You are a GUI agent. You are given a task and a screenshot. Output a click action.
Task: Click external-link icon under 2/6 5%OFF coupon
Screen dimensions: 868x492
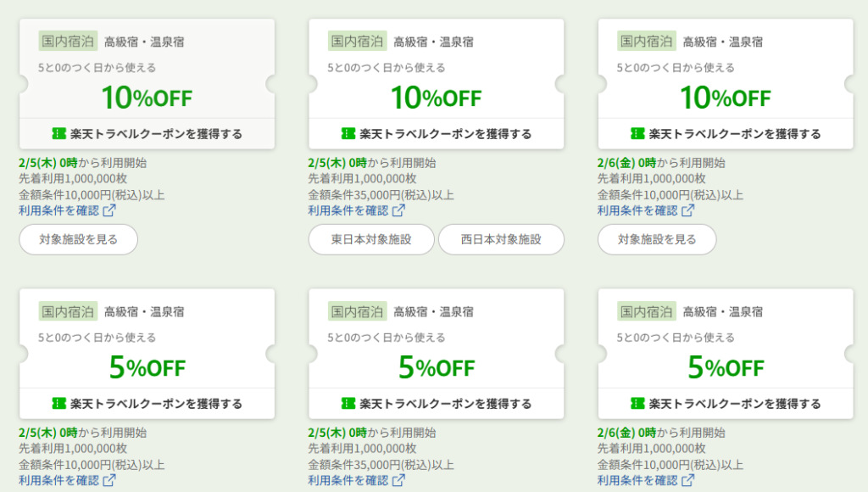(688, 481)
